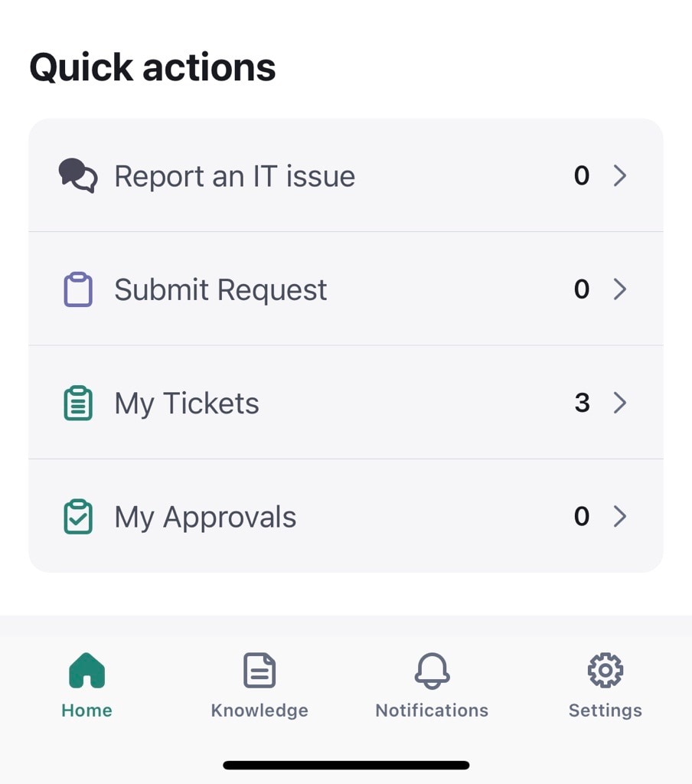Tap the My Approvals checkmark clipboard icon
The height and width of the screenshot is (784, 692).
pyautogui.click(x=78, y=517)
